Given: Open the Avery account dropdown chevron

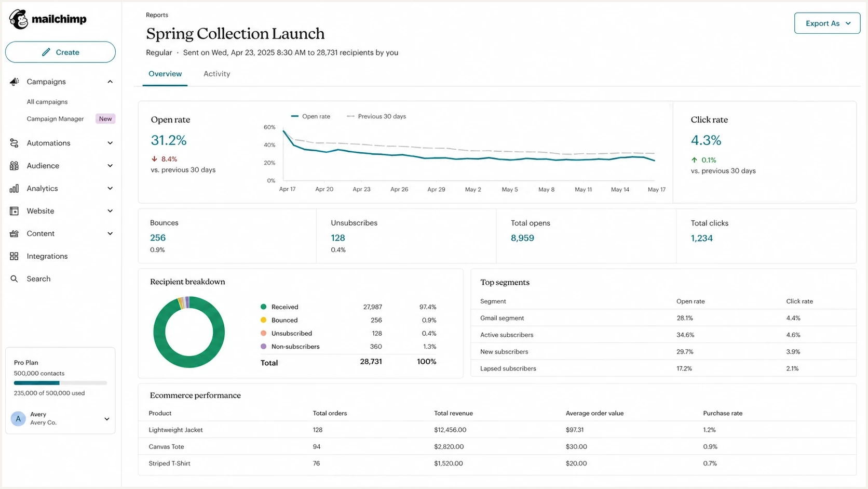Looking at the screenshot, I should pos(107,419).
